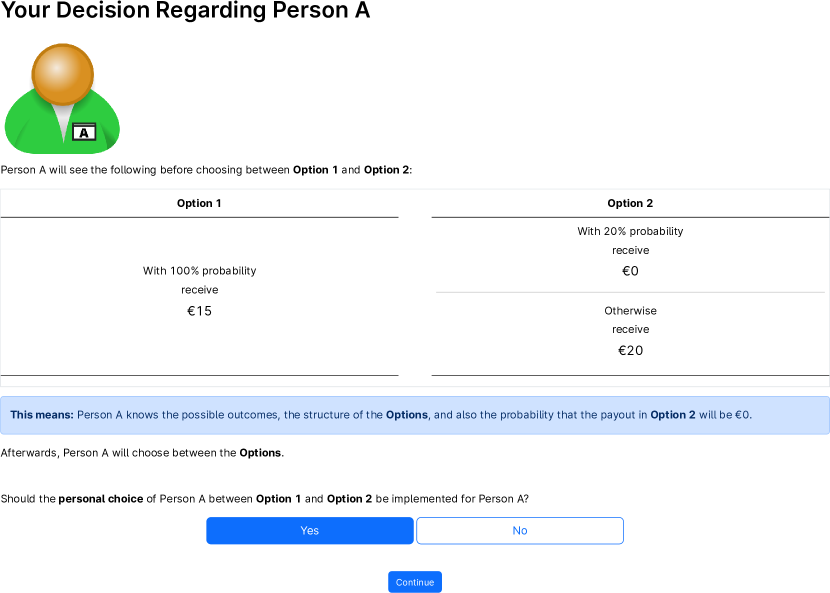Image resolution: width=830 pixels, height=593 pixels.
Task: Click the 'Your Decision Regarding Person A' heading
Action: click(x=186, y=12)
